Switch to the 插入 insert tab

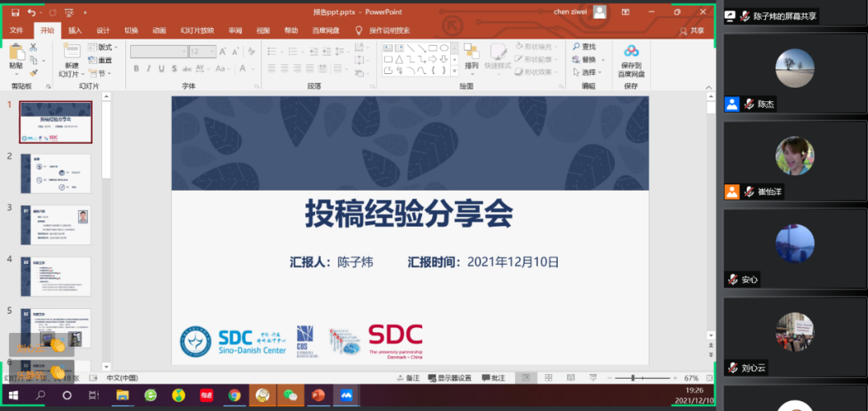pyautogui.click(x=75, y=31)
